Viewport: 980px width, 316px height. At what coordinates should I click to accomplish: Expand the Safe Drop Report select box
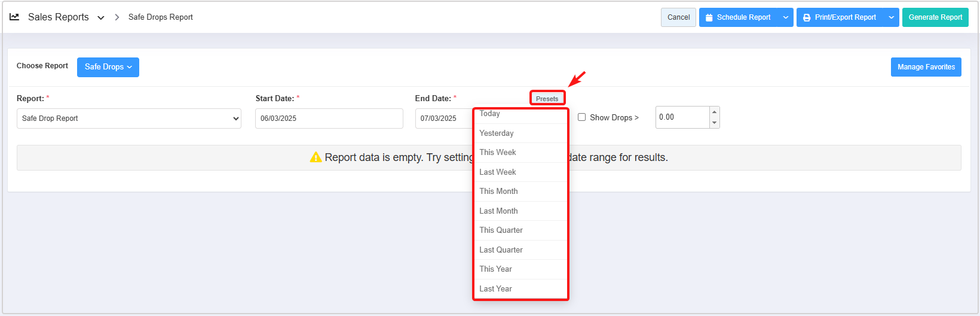point(128,118)
